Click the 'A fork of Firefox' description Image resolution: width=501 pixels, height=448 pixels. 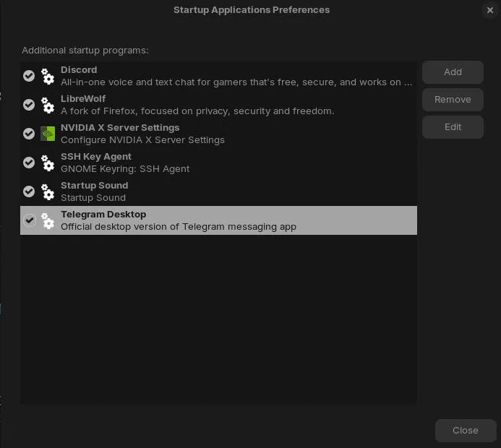click(197, 111)
